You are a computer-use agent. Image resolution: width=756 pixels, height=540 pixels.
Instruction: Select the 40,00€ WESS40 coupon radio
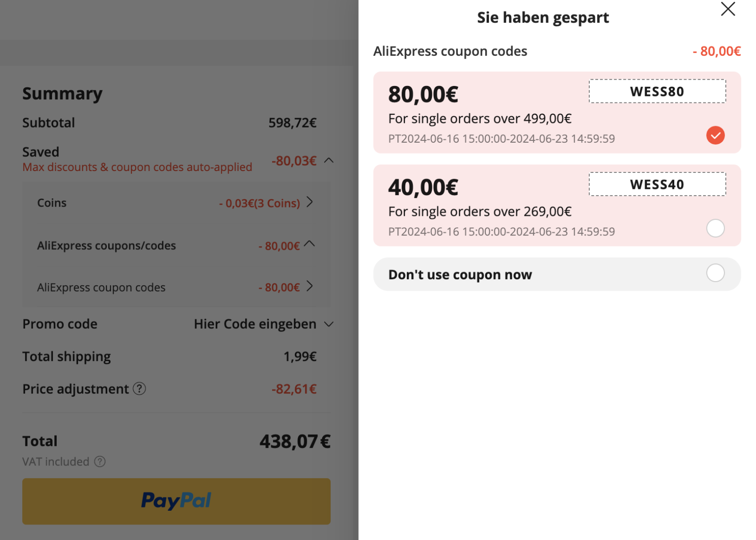click(x=715, y=228)
